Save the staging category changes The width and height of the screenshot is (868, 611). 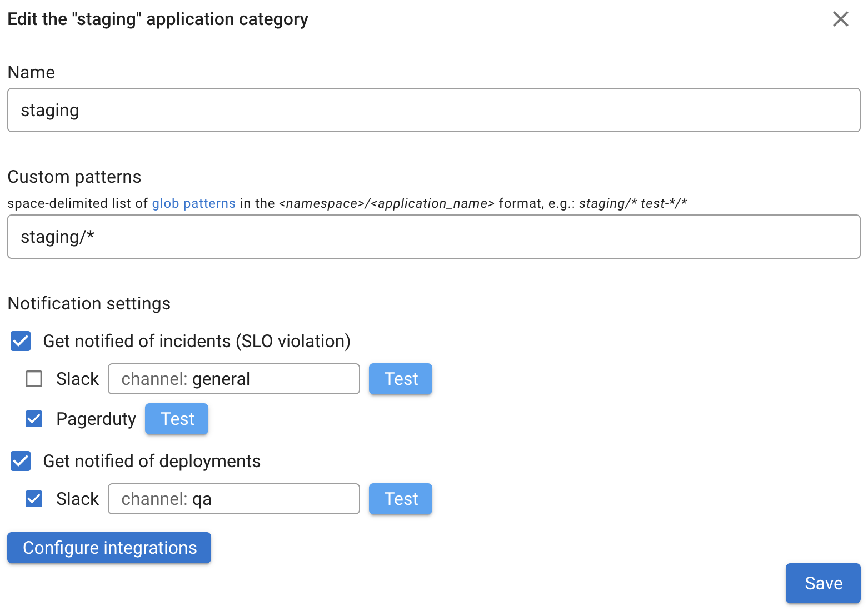[x=823, y=583]
